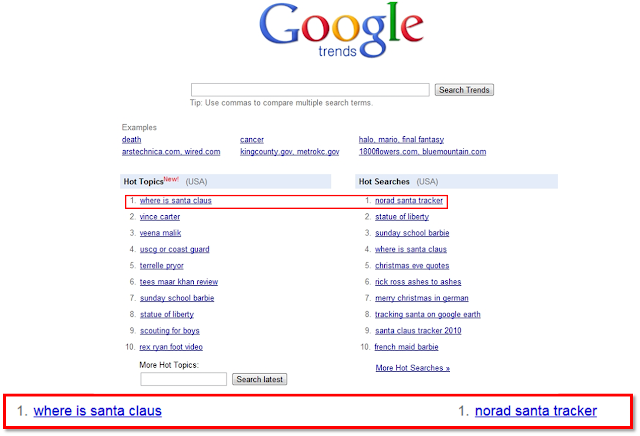Click the 'Examples' label text
640x436 pixels.
[x=139, y=127]
